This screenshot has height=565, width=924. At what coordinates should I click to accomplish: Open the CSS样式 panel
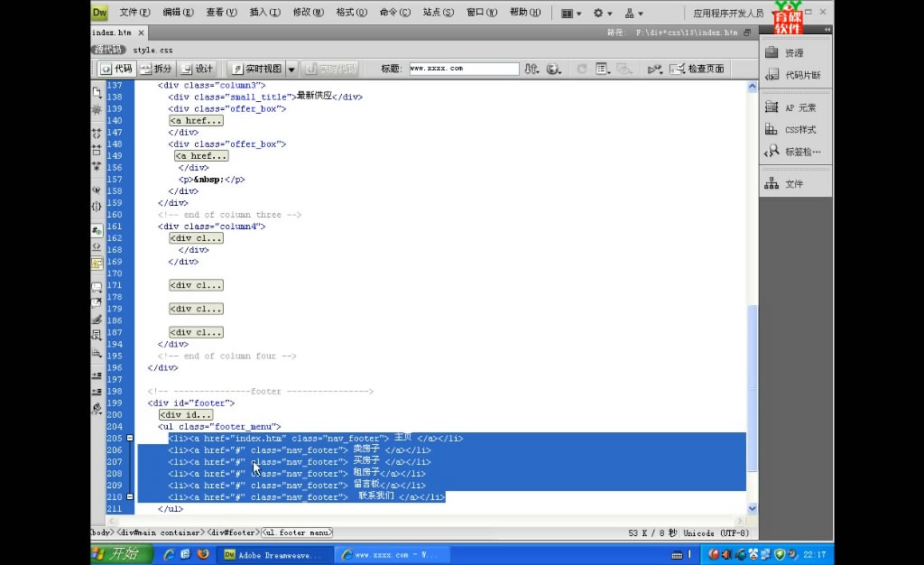[x=796, y=130]
